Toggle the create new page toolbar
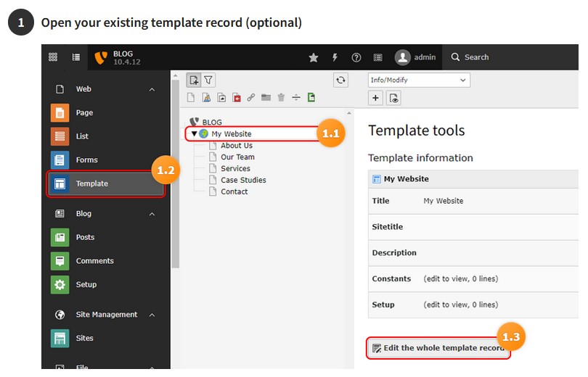This screenshot has height=377, width=588. 194,80
